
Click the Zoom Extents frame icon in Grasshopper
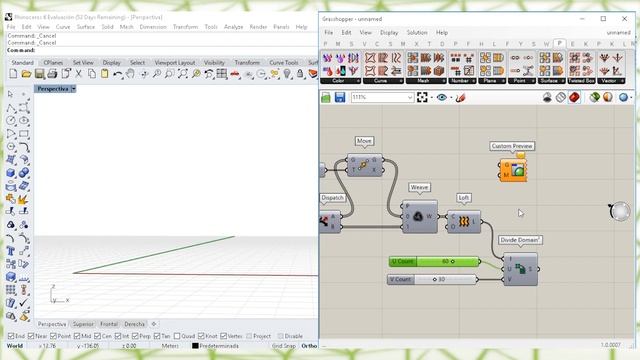pyautogui.click(x=422, y=97)
